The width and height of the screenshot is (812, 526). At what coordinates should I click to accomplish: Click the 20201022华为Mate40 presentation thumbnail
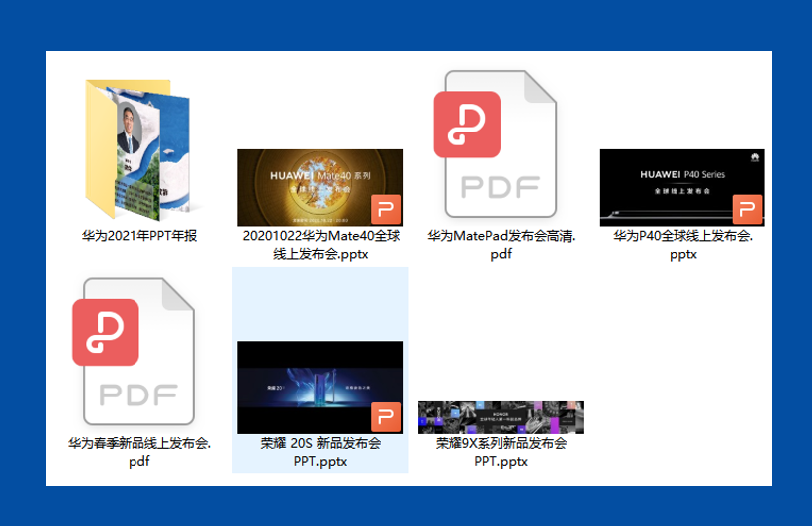click(x=320, y=188)
